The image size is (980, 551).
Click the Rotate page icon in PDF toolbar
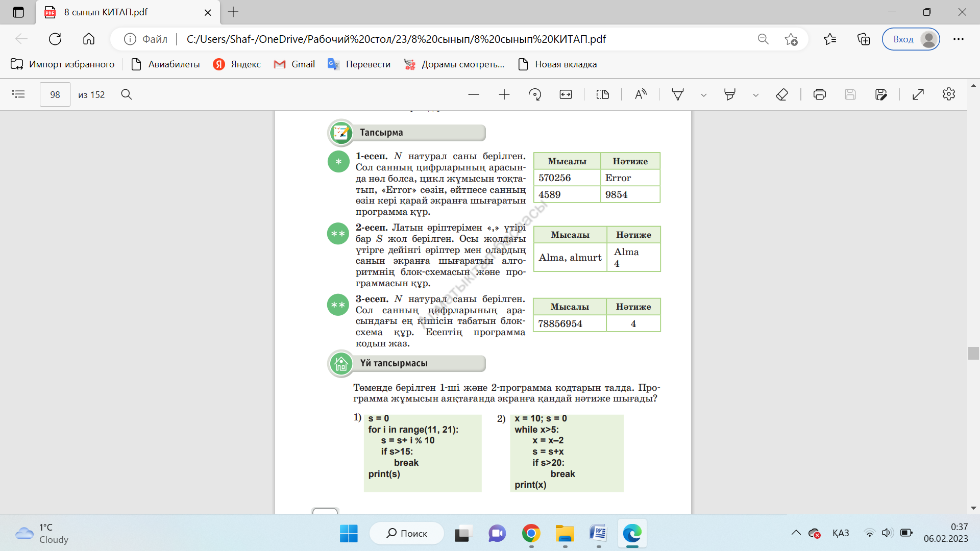535,94
